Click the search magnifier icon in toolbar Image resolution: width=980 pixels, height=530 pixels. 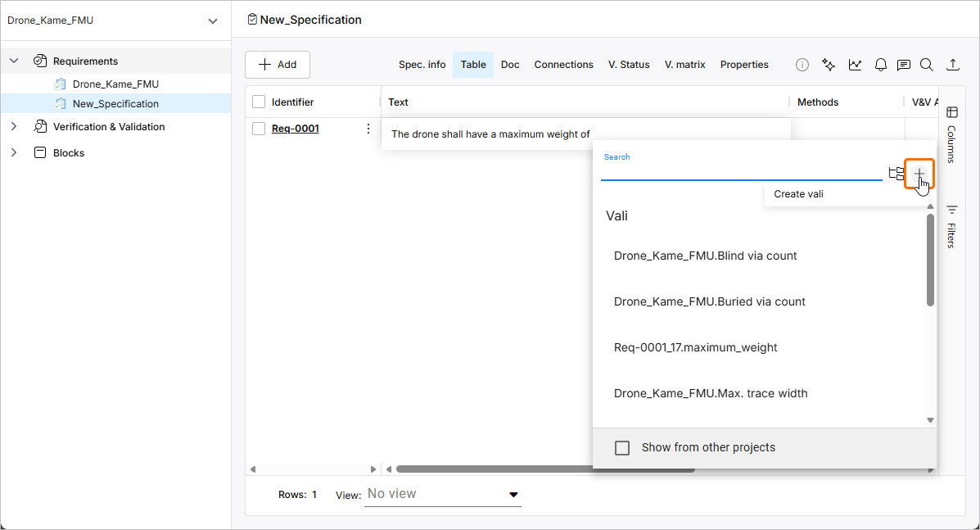click(927, 65)
